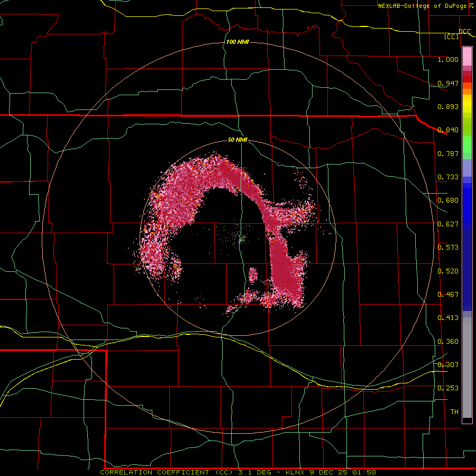This screenshot has height=476, width=476.
Task: Click the 1.000 color scale value
Action: click(x=448, y=59)
